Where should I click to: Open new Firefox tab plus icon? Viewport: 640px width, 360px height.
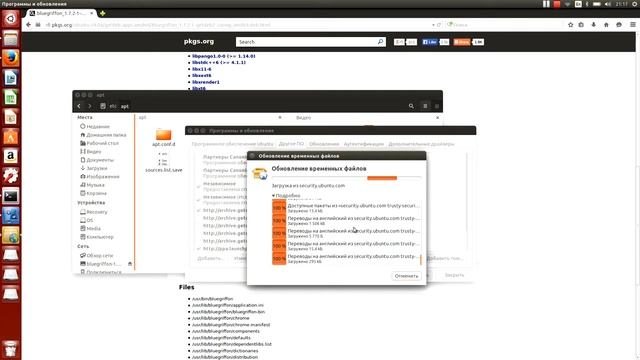click(x=102, y=13)
